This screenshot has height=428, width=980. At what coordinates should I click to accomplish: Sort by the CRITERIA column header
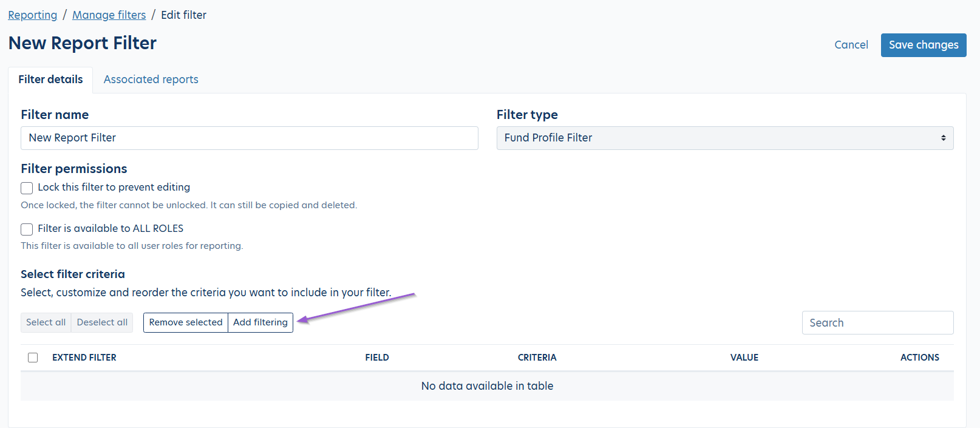[x=537, y=358]
